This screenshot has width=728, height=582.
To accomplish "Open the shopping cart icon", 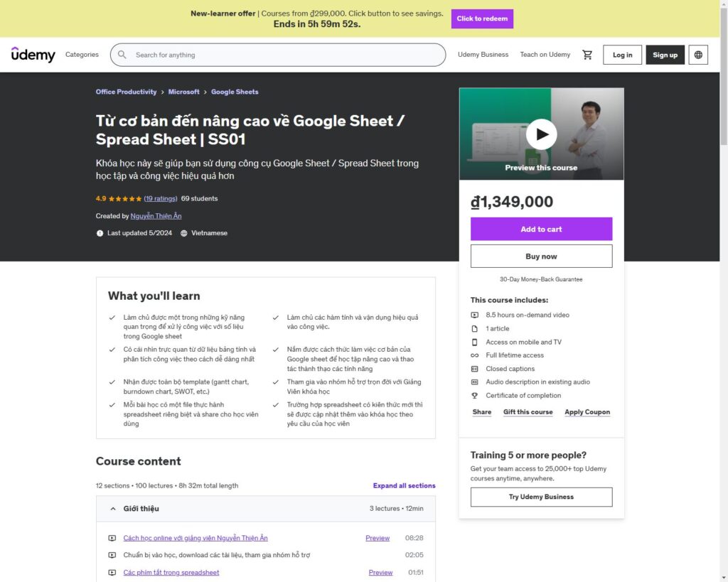I will point(587,55).
